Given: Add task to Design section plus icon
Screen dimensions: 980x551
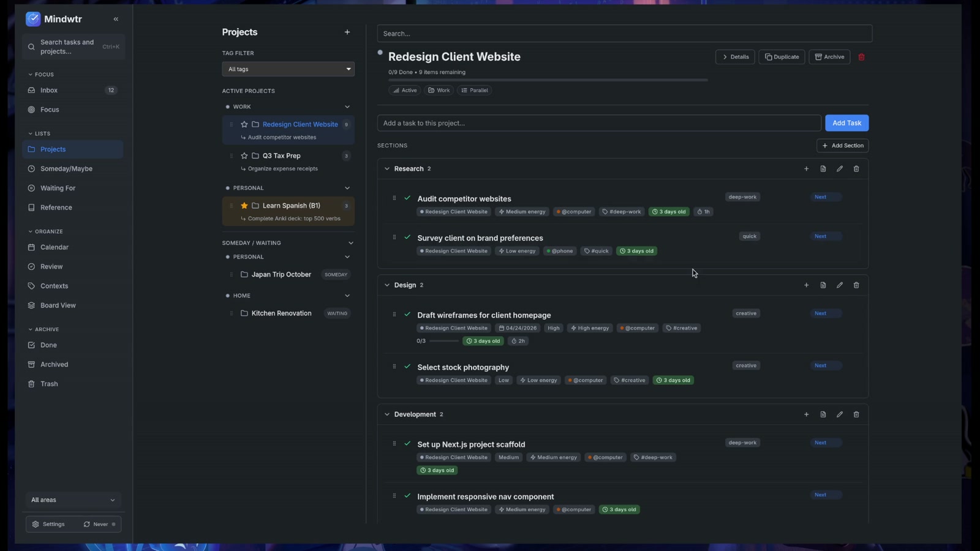Looking at the screenshot, I should click(x=806, y=285).
